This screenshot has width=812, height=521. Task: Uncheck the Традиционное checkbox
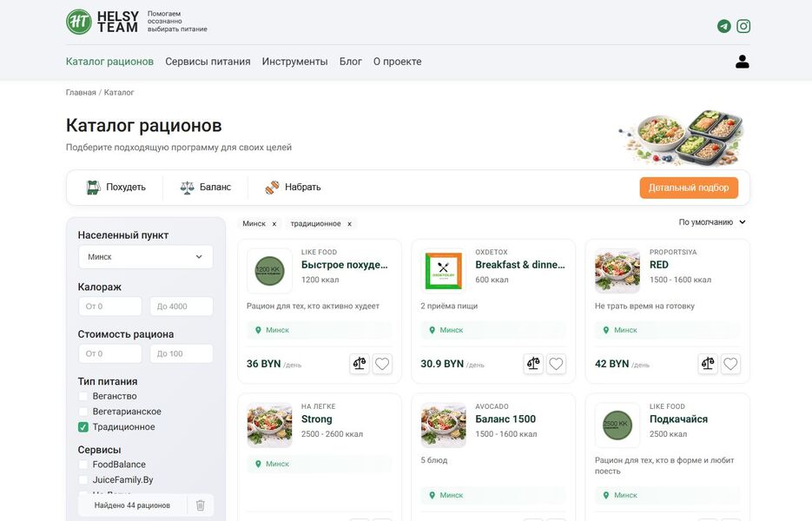click(x=83, y=427)
